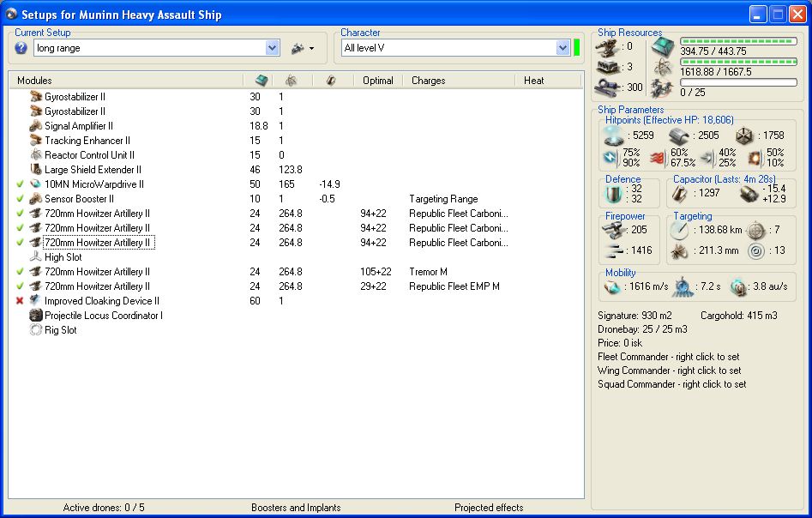Toggle the Howitzer Artillery loaded with Tremor M

20,271
